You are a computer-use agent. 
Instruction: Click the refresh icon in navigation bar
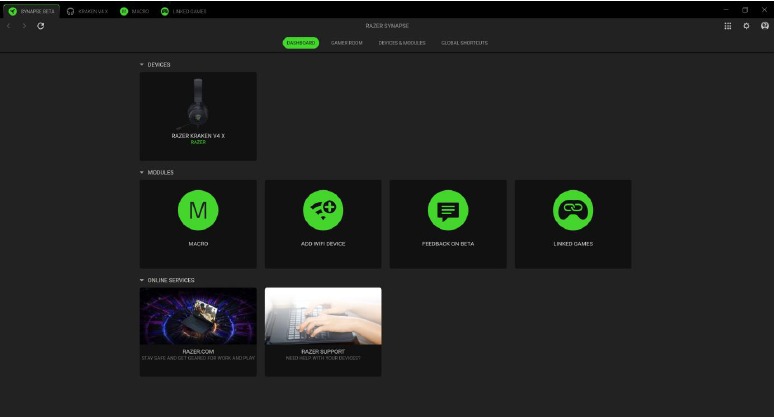[x=41, y=26]
